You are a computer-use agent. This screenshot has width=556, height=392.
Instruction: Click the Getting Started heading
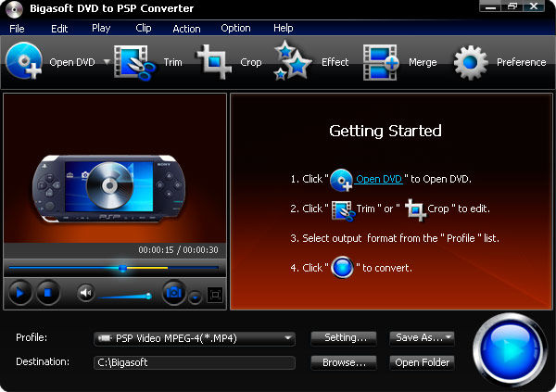pos(385,131)
